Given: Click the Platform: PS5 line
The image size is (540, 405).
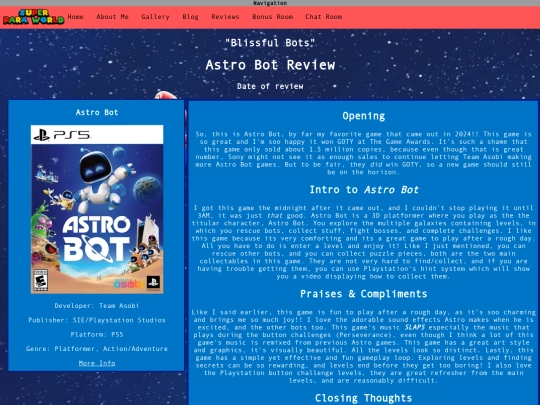Looking at the screenshot, I should point(97,334).
